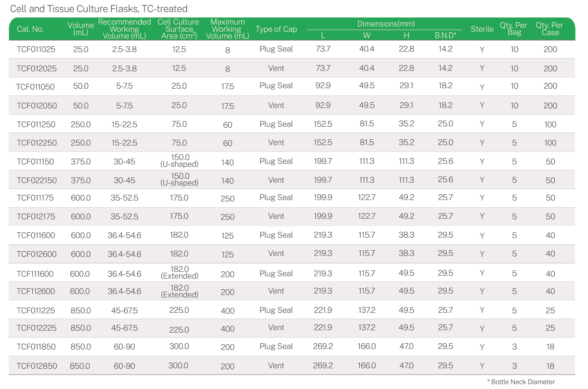The image size is (588, 389).
Task: Select the Type of Cap header
Action: [276, 29]
